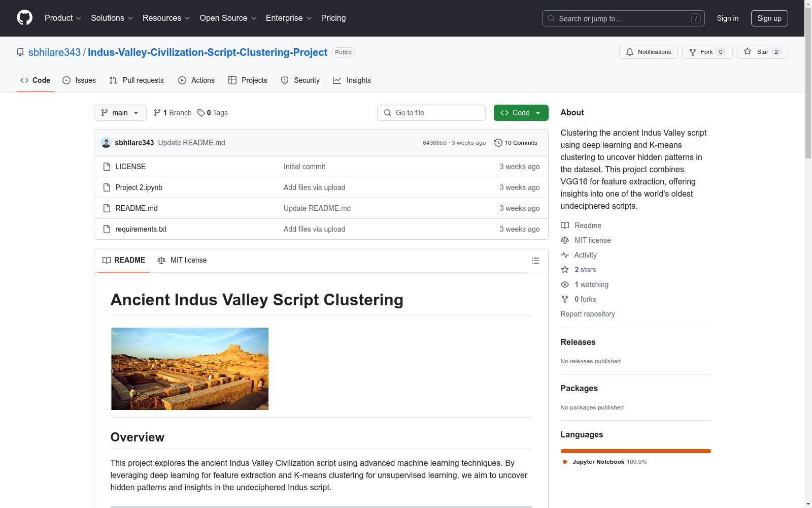
Task: Click the GitHub logo icon
Action: pos(24,18)
